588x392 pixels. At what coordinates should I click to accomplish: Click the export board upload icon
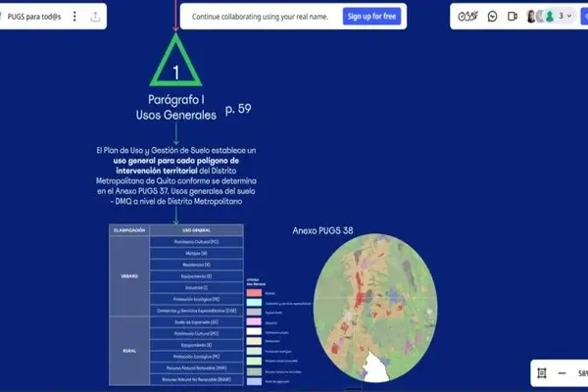click(x=95, y=17)
